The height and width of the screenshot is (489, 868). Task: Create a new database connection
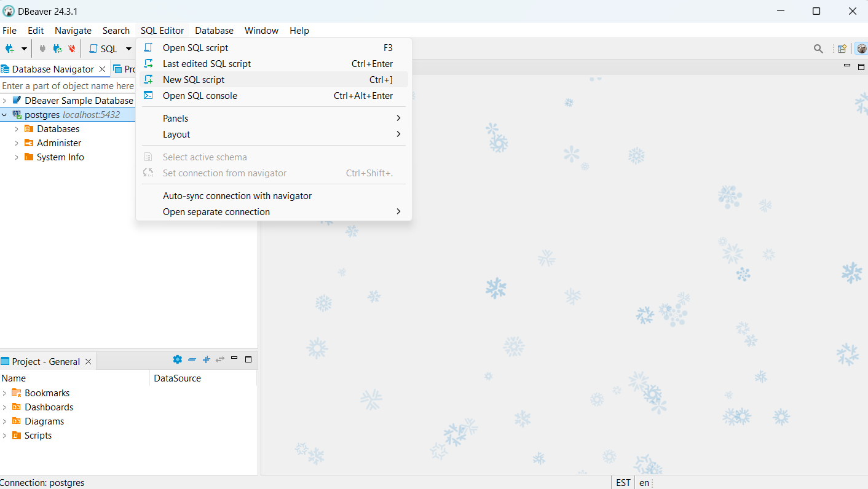pyautogui.click(x=9, y=48)
